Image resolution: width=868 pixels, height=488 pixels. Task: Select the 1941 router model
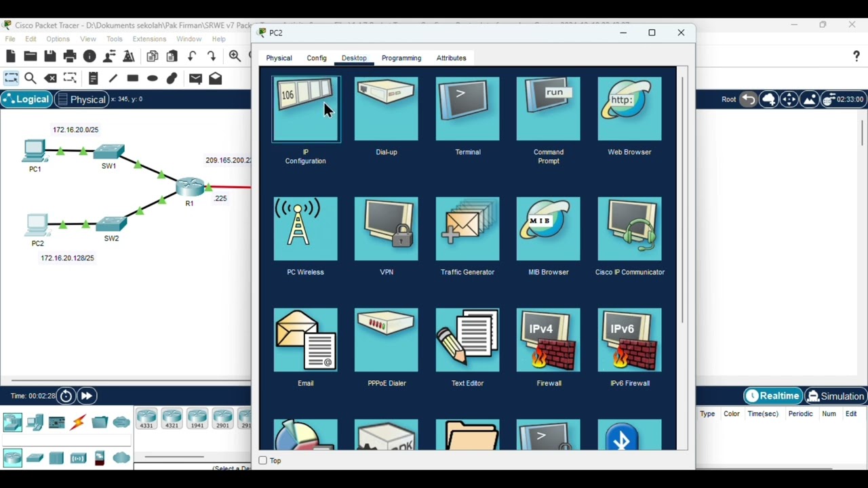pos(197,419)
